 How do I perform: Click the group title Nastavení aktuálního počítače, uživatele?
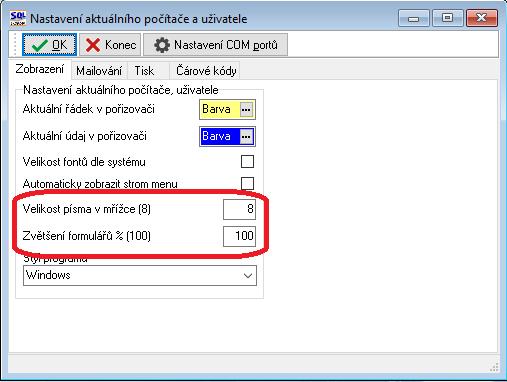click(121, 90)
